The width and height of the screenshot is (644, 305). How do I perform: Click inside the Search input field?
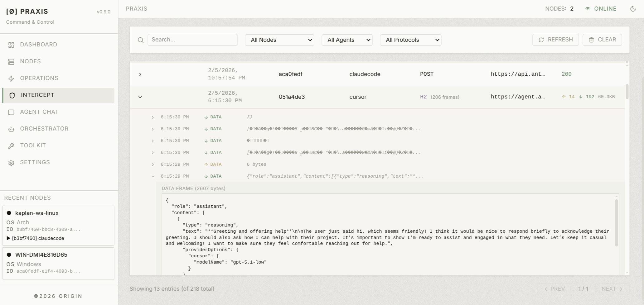192,40
